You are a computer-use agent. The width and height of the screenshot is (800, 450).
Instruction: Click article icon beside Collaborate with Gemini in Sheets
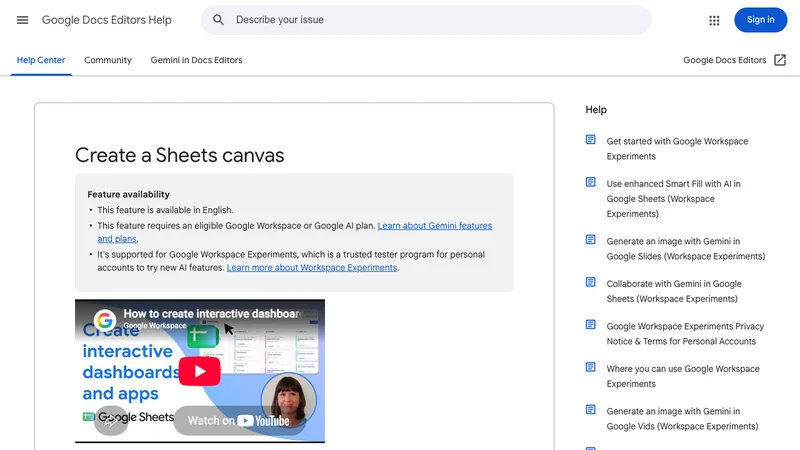(x=590, y=282)
